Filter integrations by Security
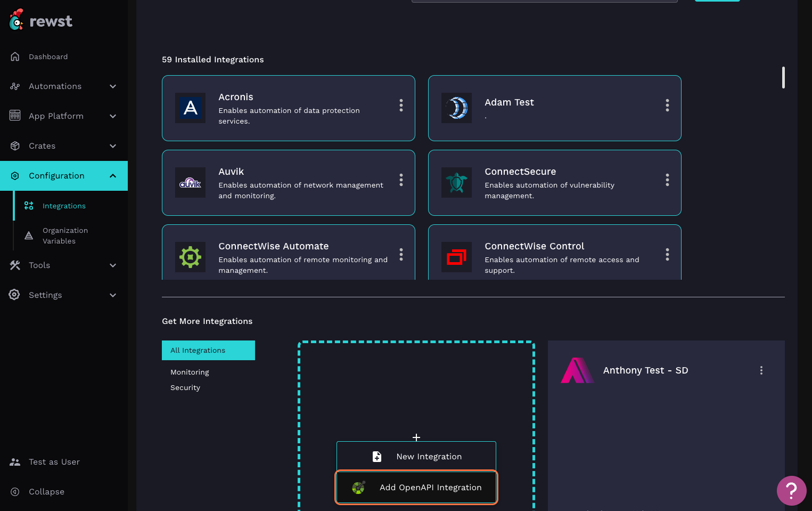812x511 pixels. point(185,387)
